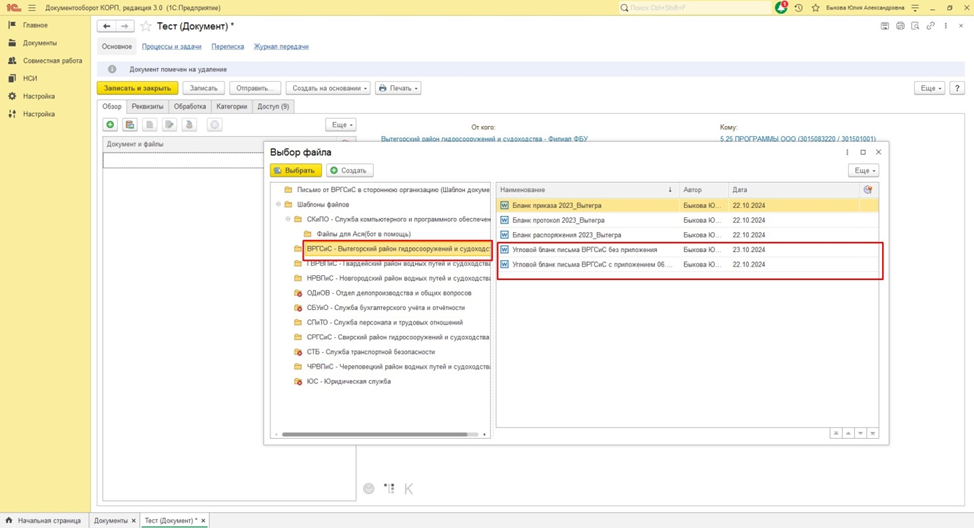Open the history clock icon

799,7
